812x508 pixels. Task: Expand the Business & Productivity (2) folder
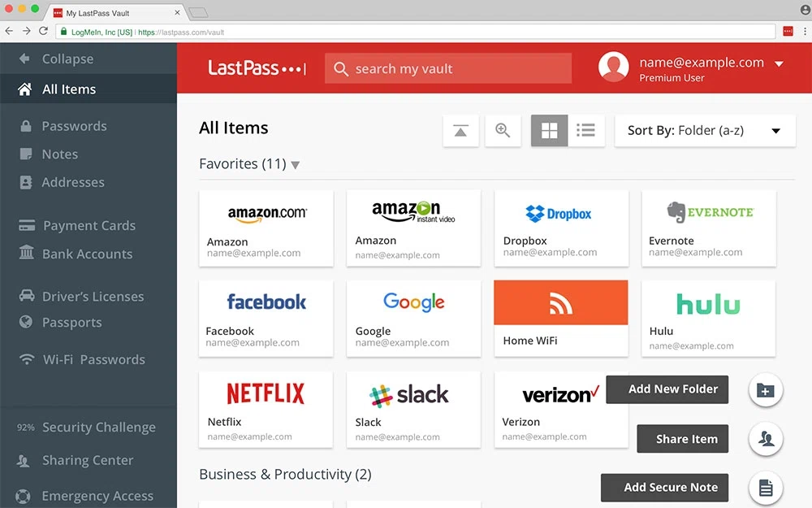point(285,475)
